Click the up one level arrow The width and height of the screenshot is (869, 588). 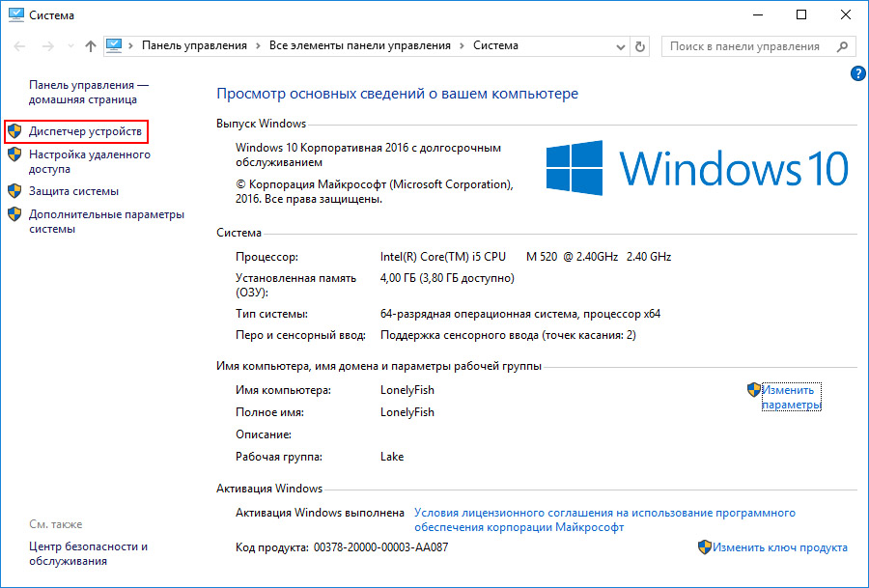point(90,46)
